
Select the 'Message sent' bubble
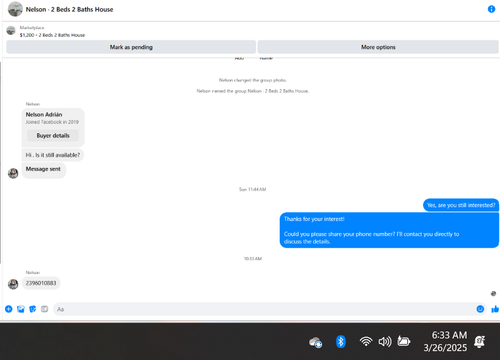43,169
